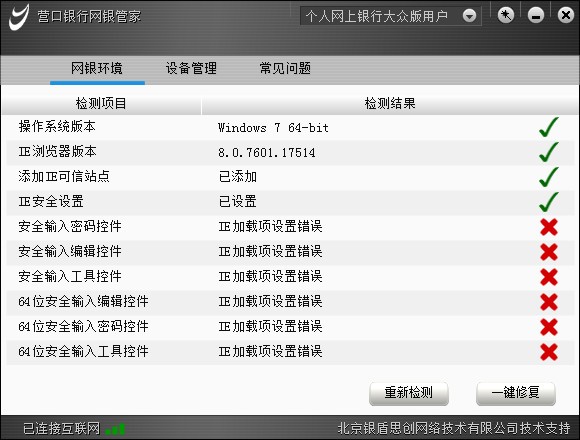580x440 pixels.
Task: Click green signal bars network status icon
Action: (x=115, y=429)
